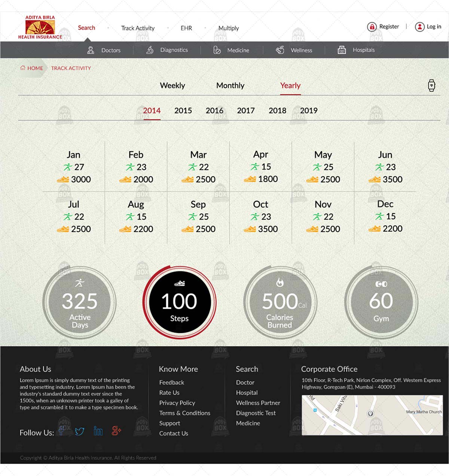The image size is (449, 476).
Task: Open the Medicine pill icon
Action: pyautogui.click(x=216, y=49)
